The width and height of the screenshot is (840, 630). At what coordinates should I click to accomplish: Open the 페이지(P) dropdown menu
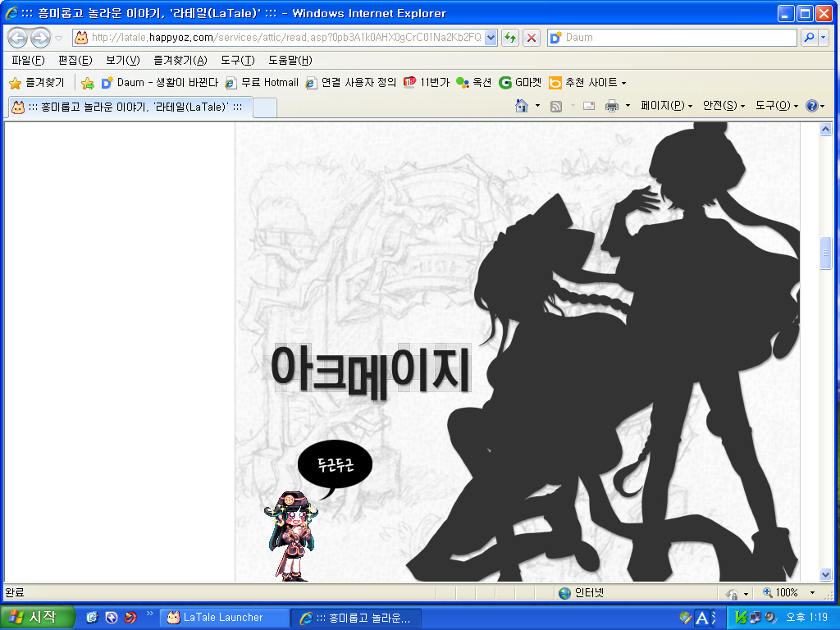pyautogui.click(x=666, y=106)
